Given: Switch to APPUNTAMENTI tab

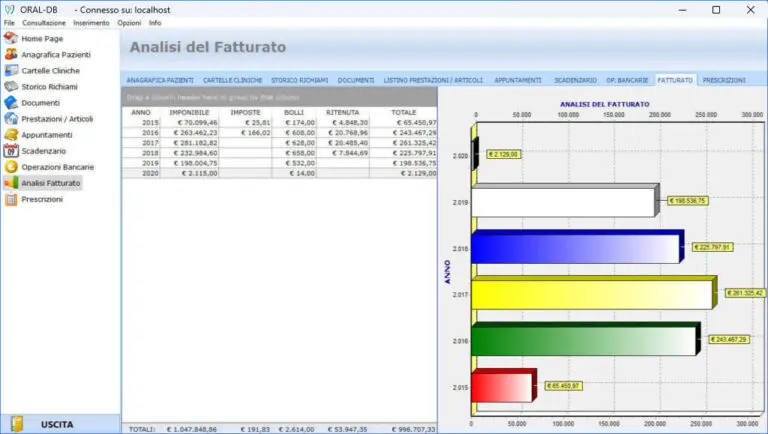Looking at the screenshot, I should pyautogui.click(x=518, y=80).
